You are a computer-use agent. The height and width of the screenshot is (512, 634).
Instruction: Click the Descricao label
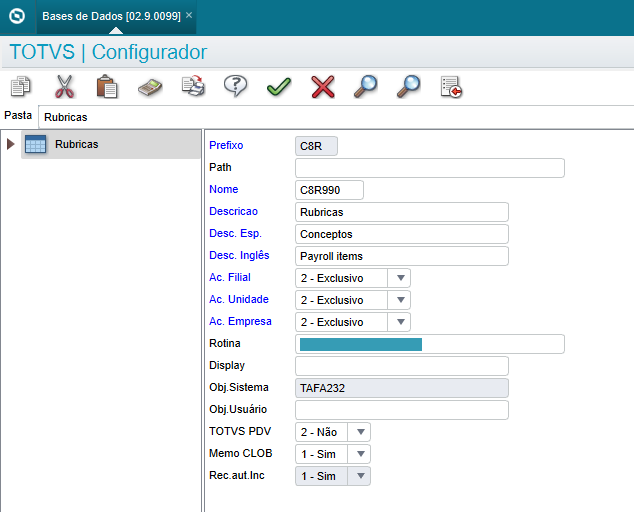[x=233, y=211]
